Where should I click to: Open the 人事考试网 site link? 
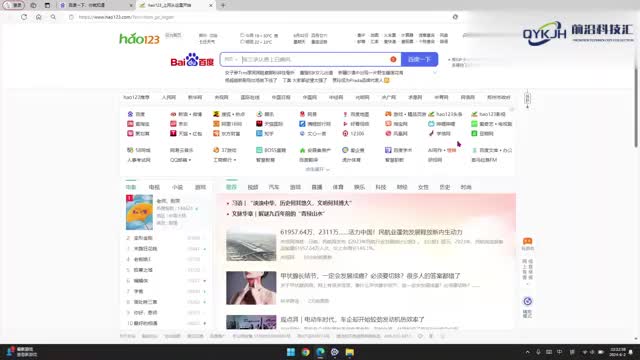139,160
